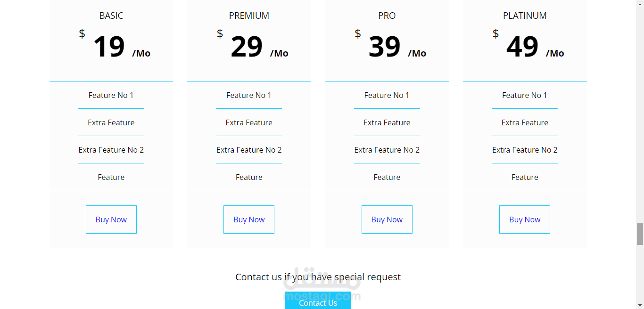Select the 49 price in Platinum
The width and height of the screenshot is (644, 309).
[522, 47]
